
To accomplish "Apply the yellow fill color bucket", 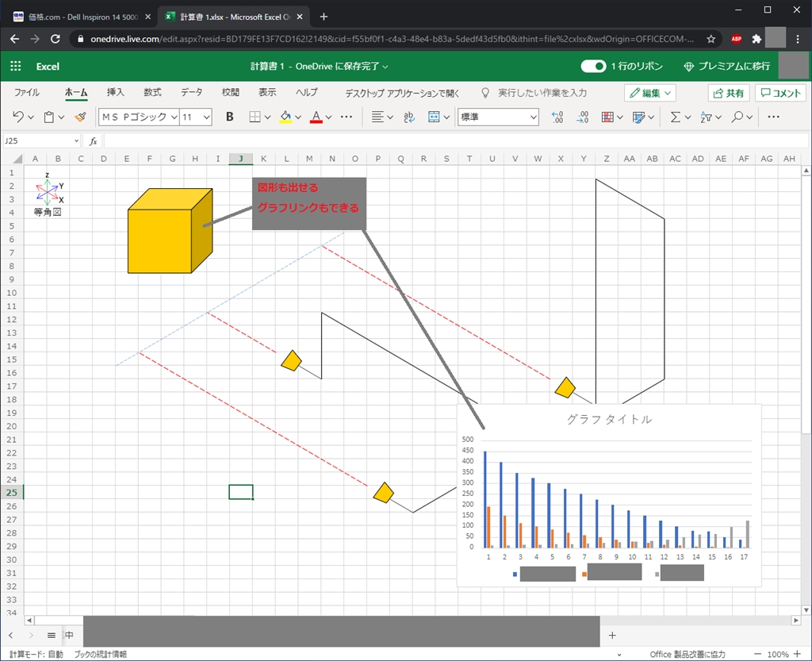I will pos(285,117).
